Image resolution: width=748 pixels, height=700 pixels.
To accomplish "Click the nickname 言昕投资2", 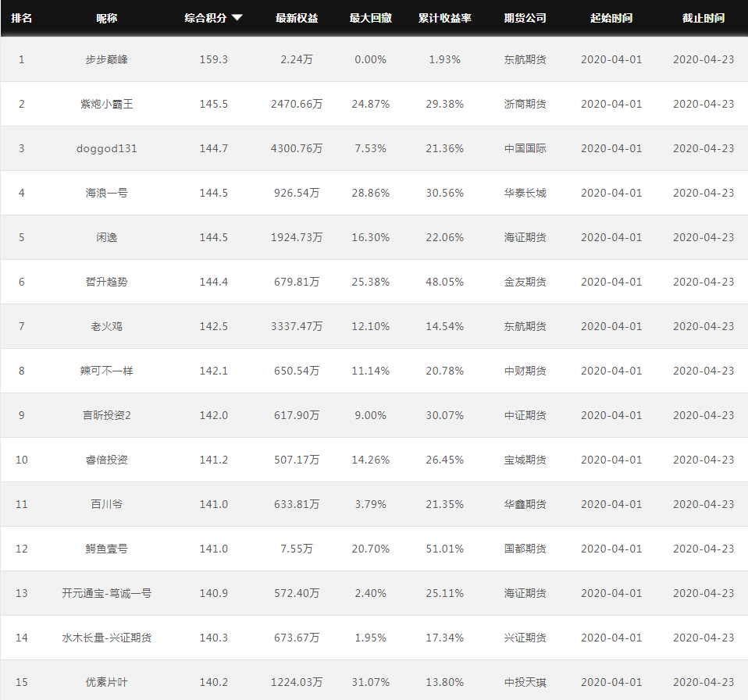I will point(107,415).
